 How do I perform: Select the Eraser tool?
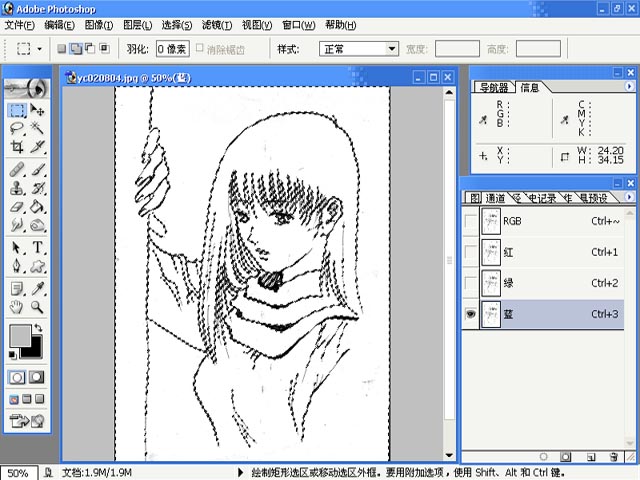tap(17, 207)
